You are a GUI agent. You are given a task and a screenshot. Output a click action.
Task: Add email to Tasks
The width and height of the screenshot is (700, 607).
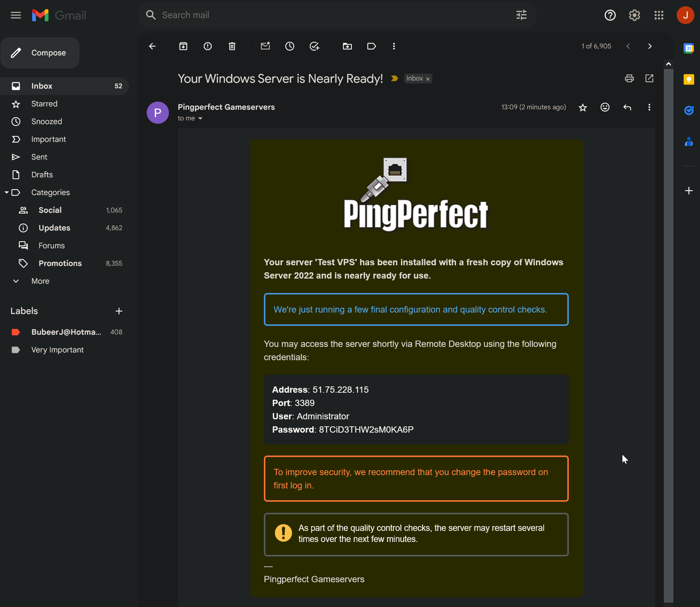pos(314,46)
